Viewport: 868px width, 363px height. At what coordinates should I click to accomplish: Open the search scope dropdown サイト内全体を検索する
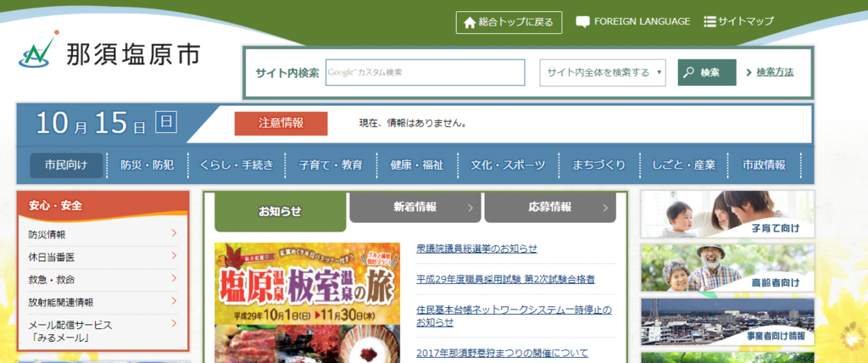[x=603, y=73]
